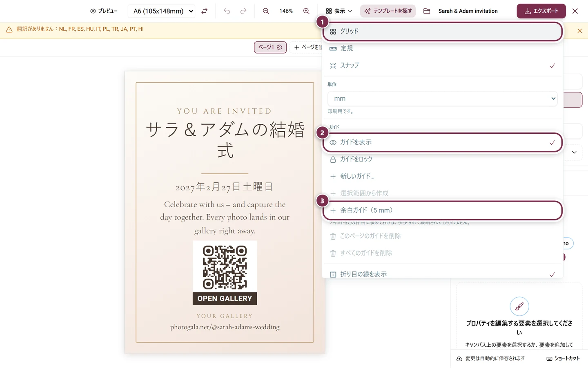Select the ページ1 page tab
This screenshot has width=588, height=368.
click(270, 47)
